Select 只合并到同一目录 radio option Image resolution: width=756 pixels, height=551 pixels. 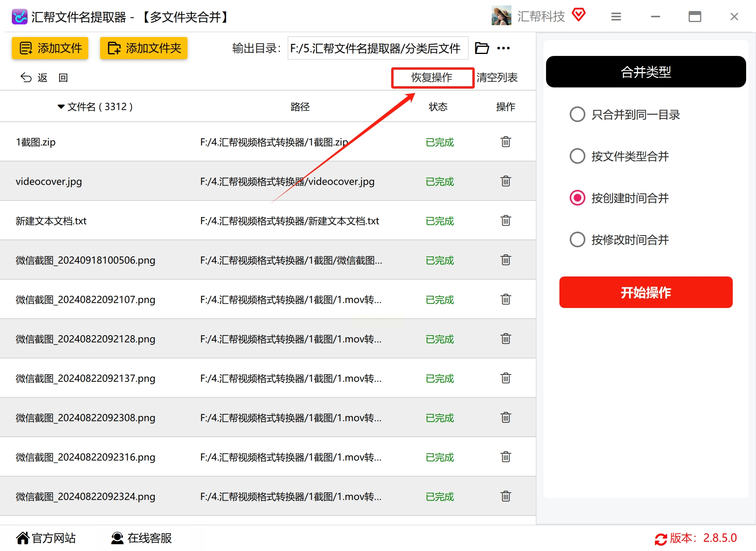coord(578,115)
